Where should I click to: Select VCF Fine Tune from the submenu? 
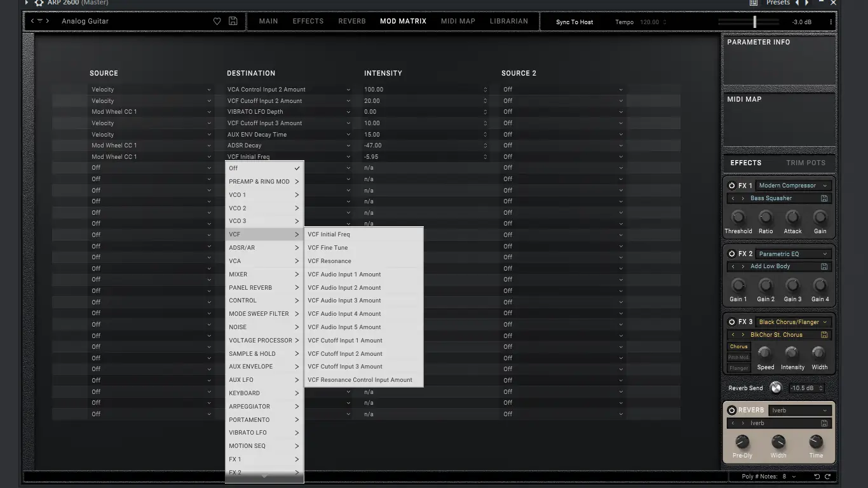363,248
